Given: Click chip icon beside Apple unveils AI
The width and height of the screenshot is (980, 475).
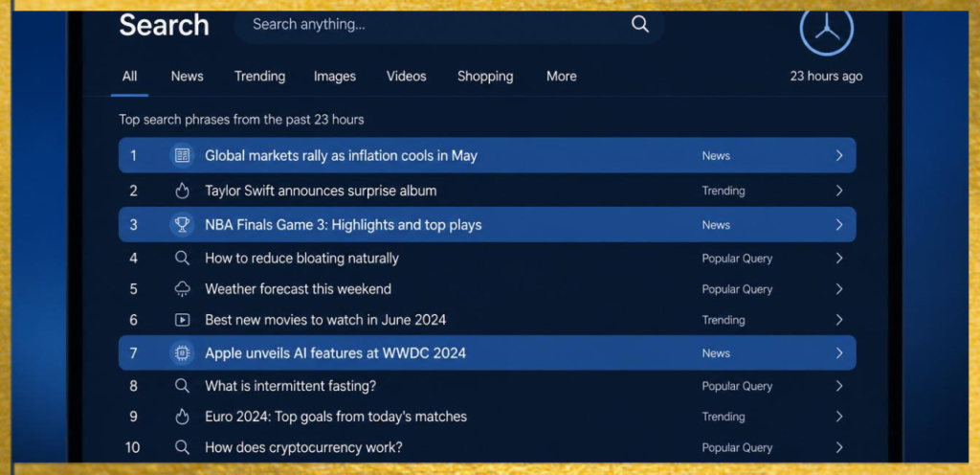Looking at the screenshot, I should click(x=182, y=353).
